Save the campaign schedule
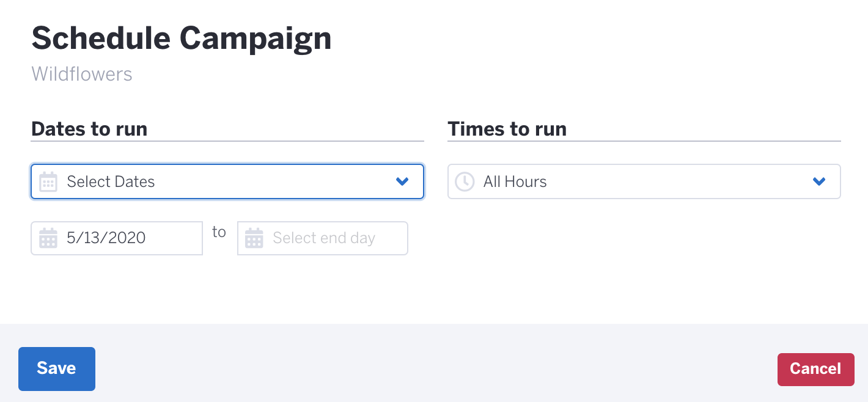This screenshot has width=868, height=402. [57, 368]
